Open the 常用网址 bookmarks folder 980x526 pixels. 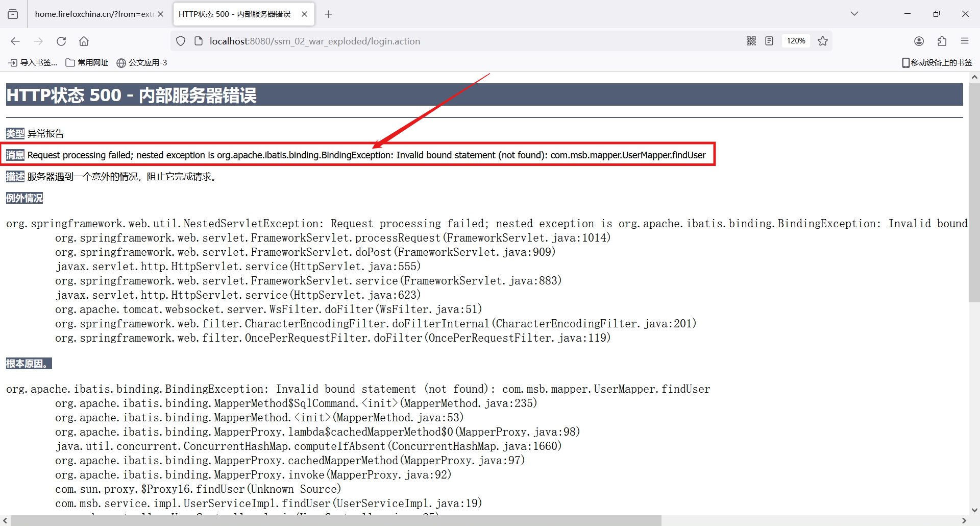87,63
